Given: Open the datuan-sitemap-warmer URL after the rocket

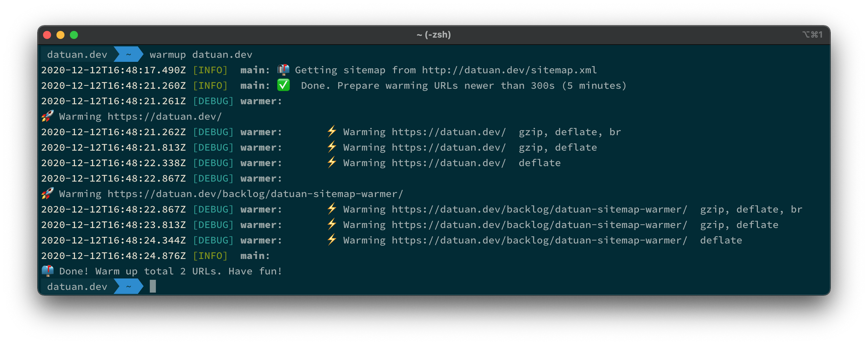Looking at the screenshot, I should tap(255, 194).
